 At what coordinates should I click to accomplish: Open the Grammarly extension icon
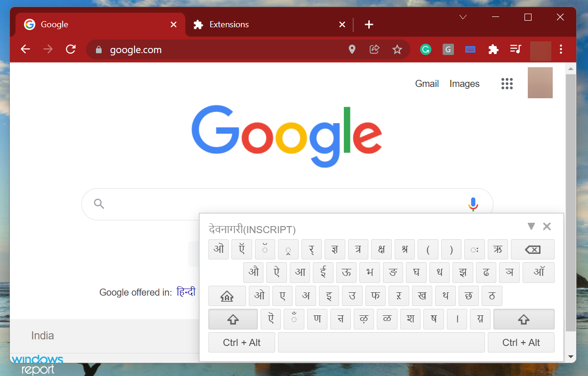point(426,49)
